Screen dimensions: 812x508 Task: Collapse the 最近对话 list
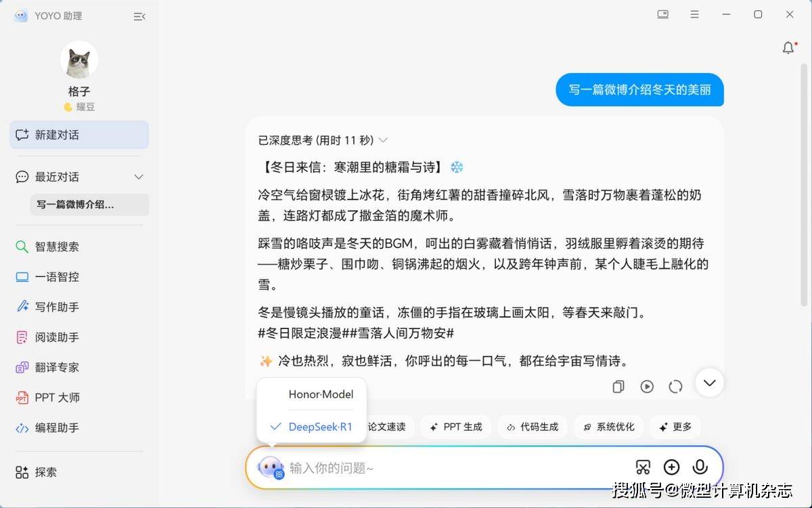[139, 177]
